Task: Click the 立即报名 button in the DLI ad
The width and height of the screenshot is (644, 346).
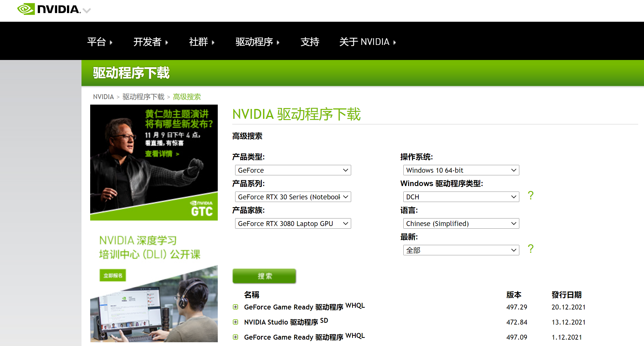Action: click(113, 275)
